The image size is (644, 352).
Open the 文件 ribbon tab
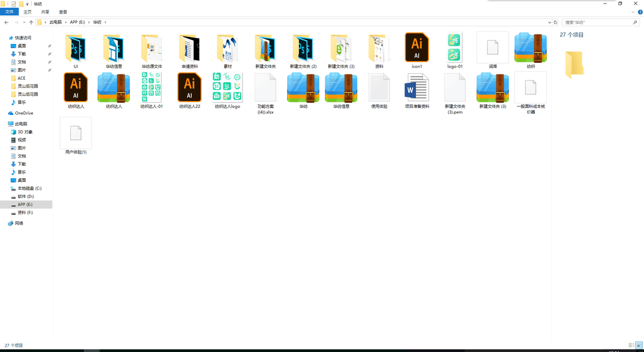click(9, 12)
